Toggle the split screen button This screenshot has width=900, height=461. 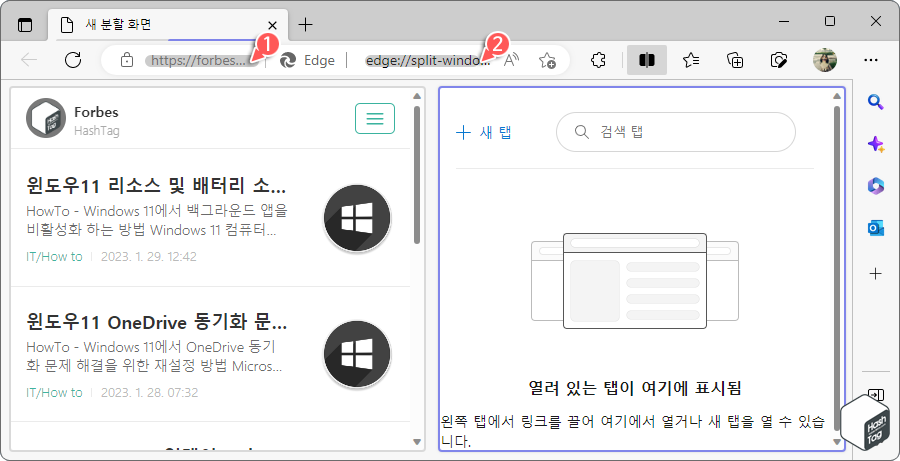647,60
